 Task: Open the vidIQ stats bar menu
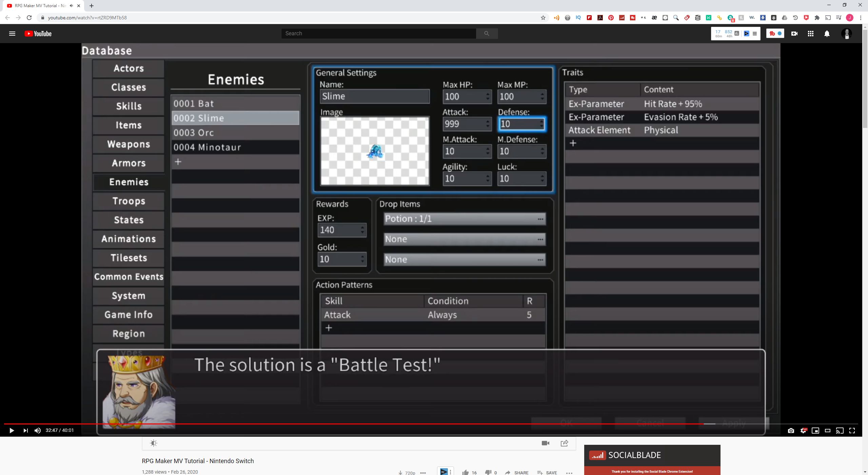click(x=755, y=34)
